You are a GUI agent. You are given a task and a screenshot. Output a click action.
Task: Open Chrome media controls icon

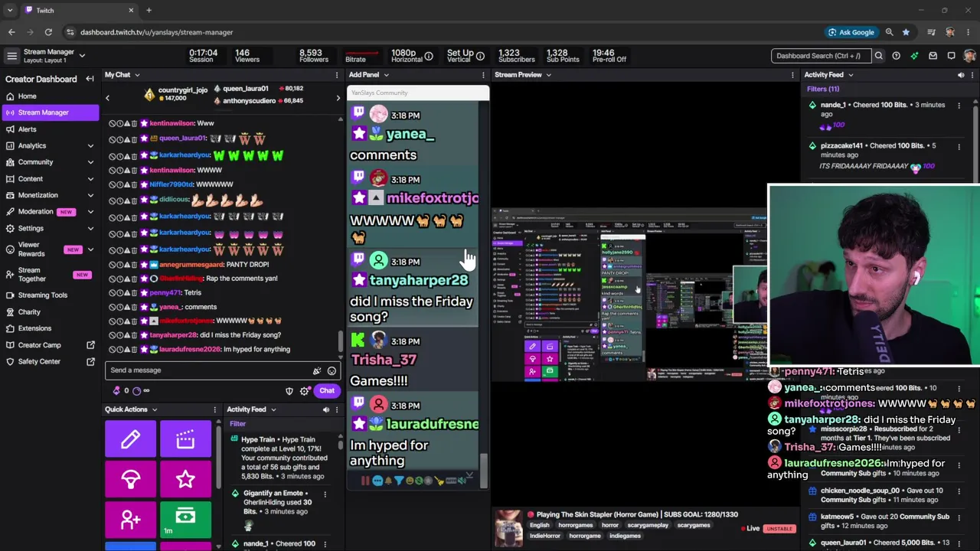pos(931,32)
